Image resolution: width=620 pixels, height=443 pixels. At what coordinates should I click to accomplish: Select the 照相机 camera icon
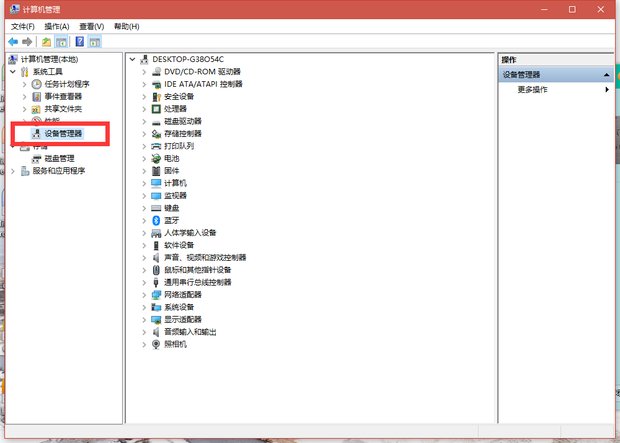click(x=156, y=344)
